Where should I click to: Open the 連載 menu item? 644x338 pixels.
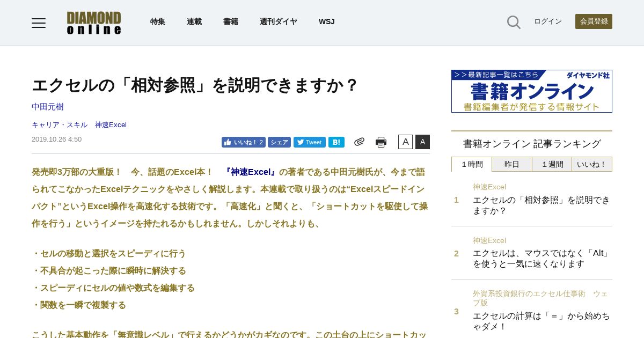click(194, 21)
